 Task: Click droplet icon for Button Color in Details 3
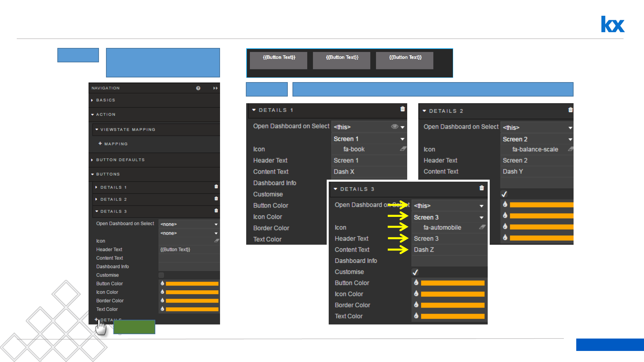[x=416, y=283]
